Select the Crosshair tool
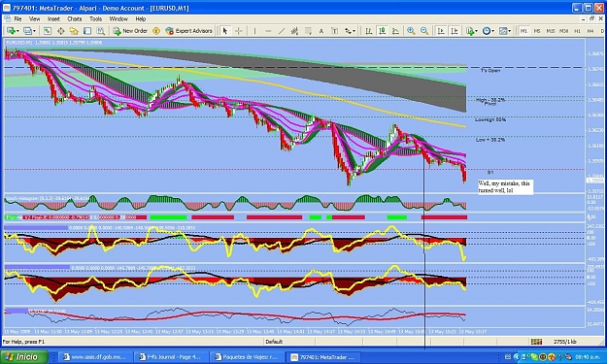Viewport: 607px width, 364px height. (x=239, y=31)
